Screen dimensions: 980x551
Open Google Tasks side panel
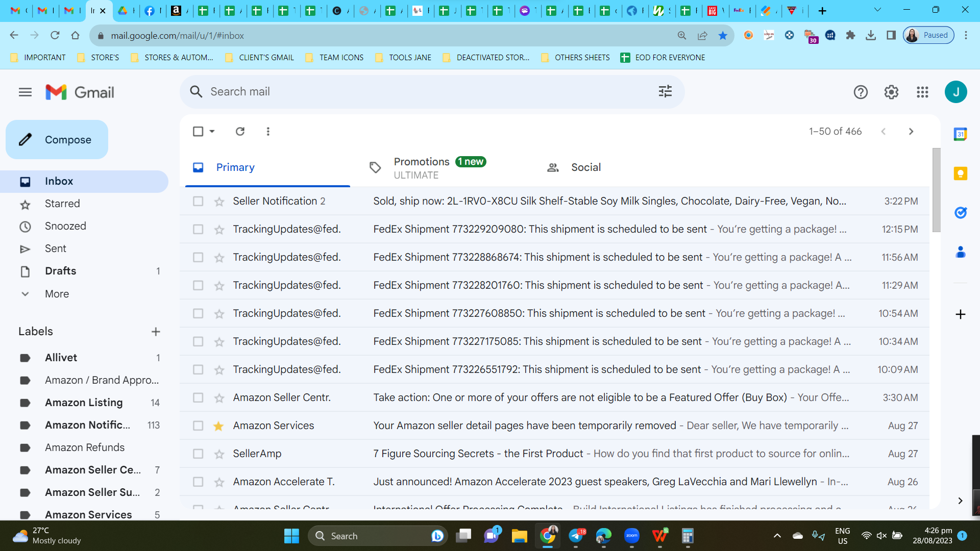coord(960,213)
